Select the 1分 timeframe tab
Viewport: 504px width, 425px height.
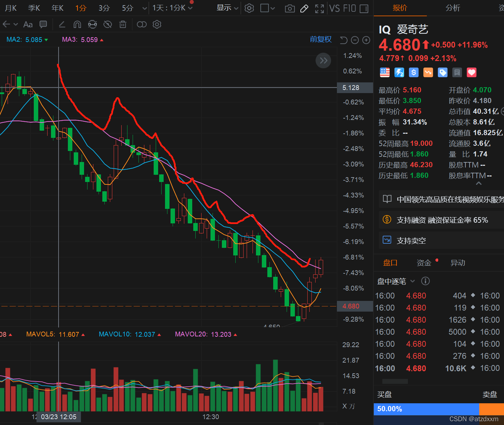[81, 8]
